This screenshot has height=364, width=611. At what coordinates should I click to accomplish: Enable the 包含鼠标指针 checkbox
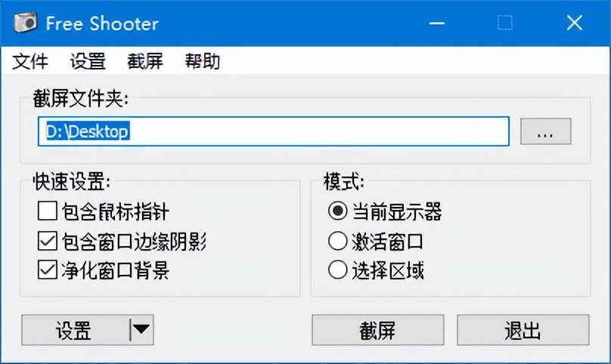[x=47, y=212]
